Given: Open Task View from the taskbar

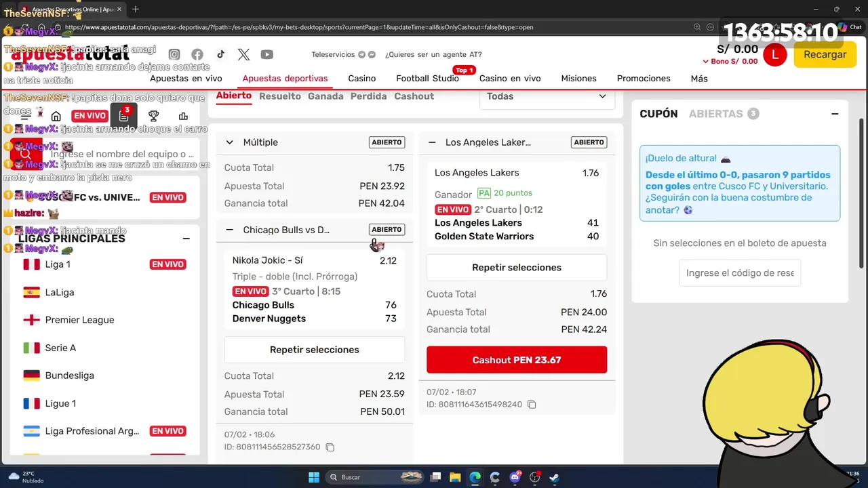Looking at the screenshot, I should point(436,477).
